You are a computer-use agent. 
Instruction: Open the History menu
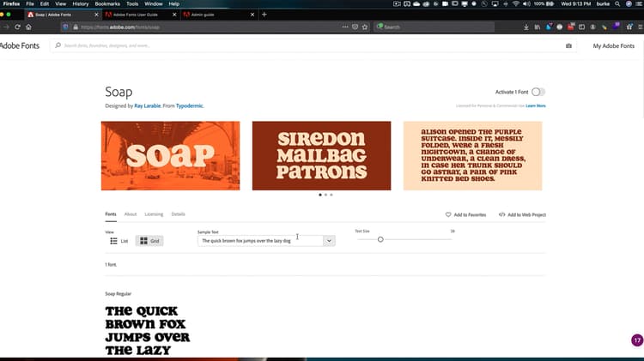pyautogui.click(x=81, y=3)
